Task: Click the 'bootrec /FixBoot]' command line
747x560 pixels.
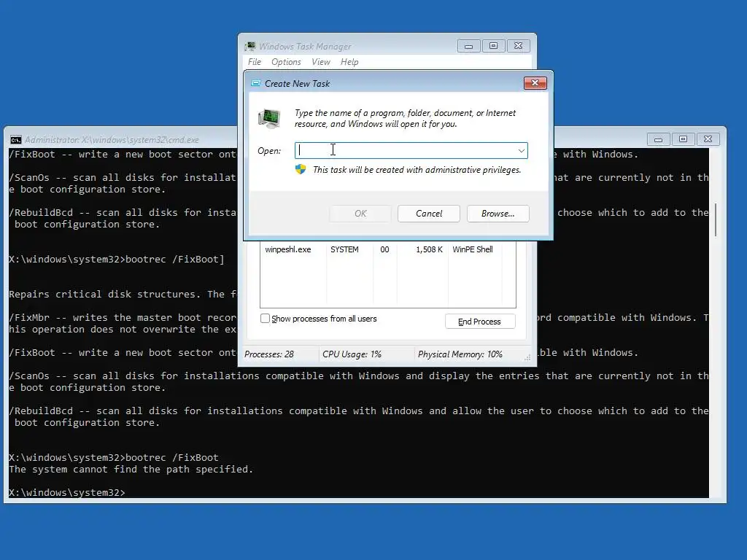Action: (x=117, y=259)
